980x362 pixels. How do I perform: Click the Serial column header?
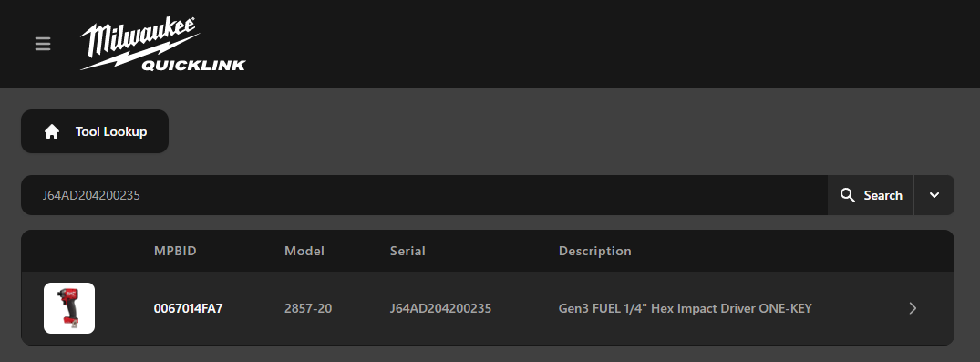tap(407, 251)
